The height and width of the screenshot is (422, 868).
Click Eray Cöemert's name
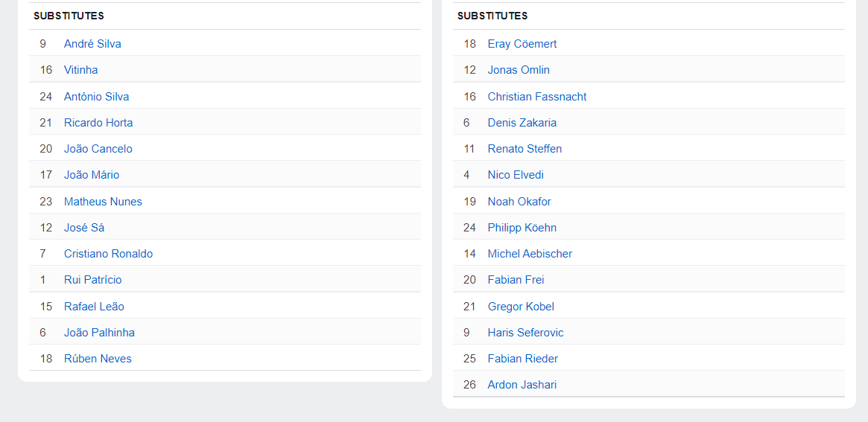pos(522,44)
